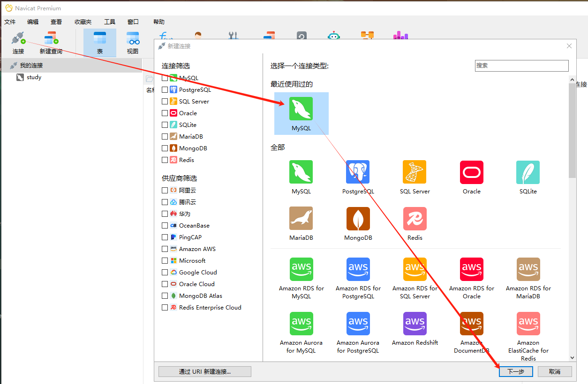Close the 新建连接 dialog
Image resolution: width=588 pixels, height=384 pixels.
pos(569,46)
